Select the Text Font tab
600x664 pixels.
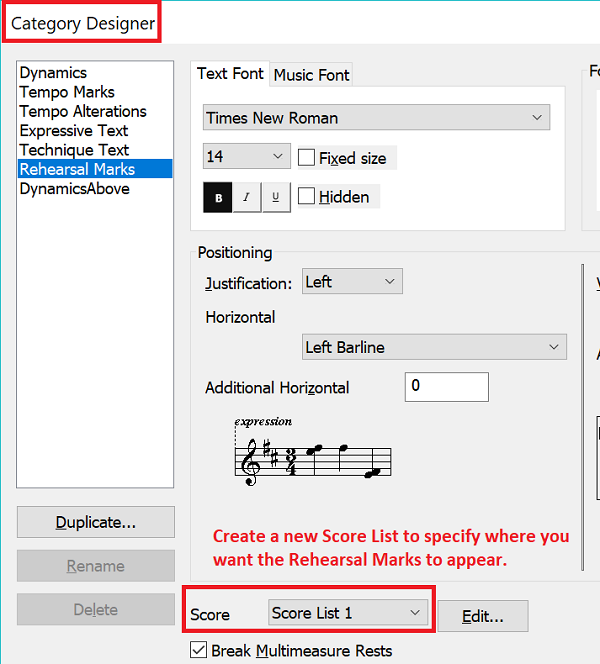pyautogui.click(x=230, y=74)
